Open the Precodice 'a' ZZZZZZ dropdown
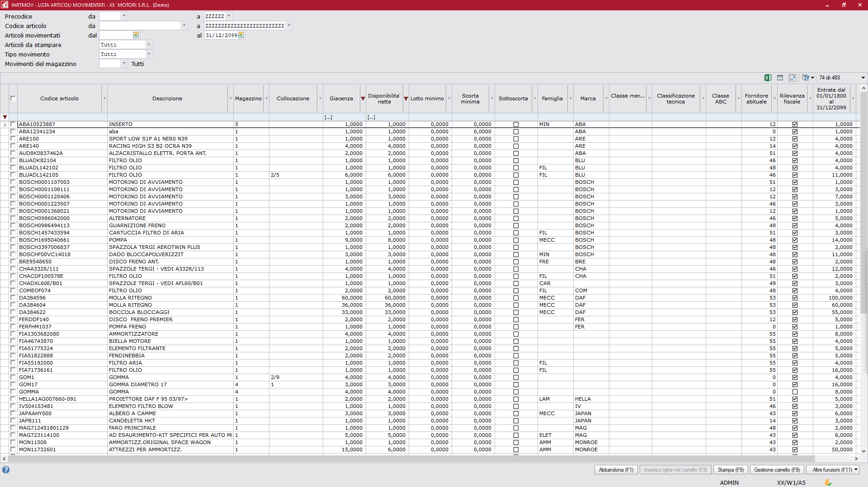The image size is (868, 487). tap(229, 16)
